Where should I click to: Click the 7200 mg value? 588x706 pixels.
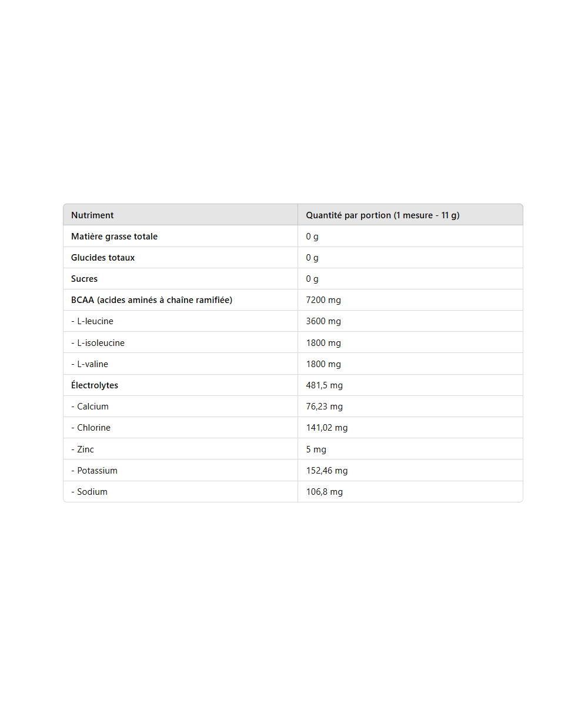[323, 300]
